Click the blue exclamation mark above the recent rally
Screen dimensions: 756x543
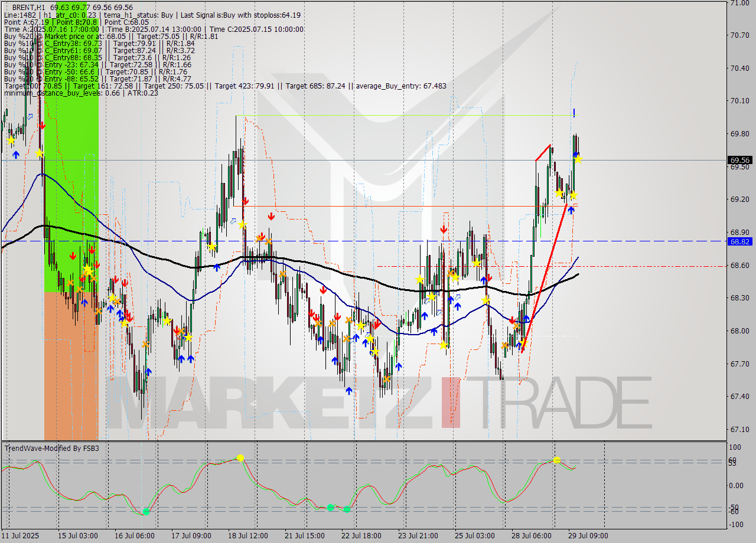coord(573,114)
